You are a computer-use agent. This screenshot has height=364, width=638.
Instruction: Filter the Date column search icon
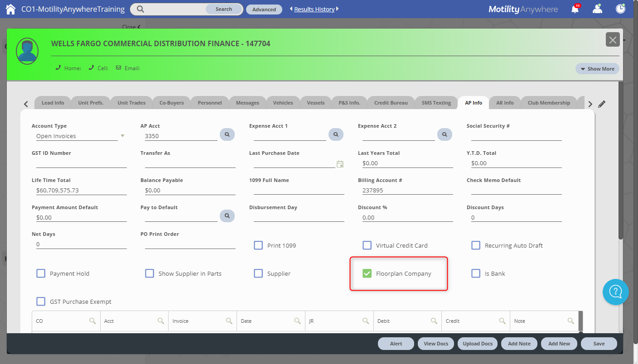(x=298, y=321)
